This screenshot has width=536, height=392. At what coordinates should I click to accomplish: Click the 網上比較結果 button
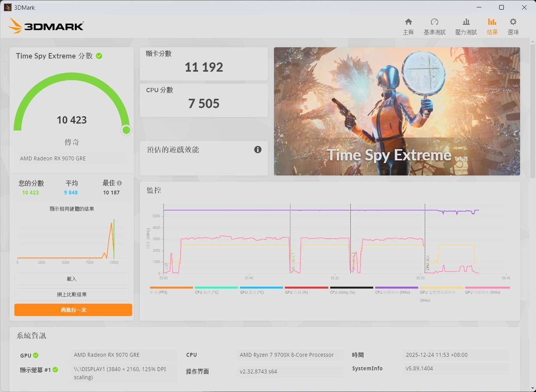72,294
